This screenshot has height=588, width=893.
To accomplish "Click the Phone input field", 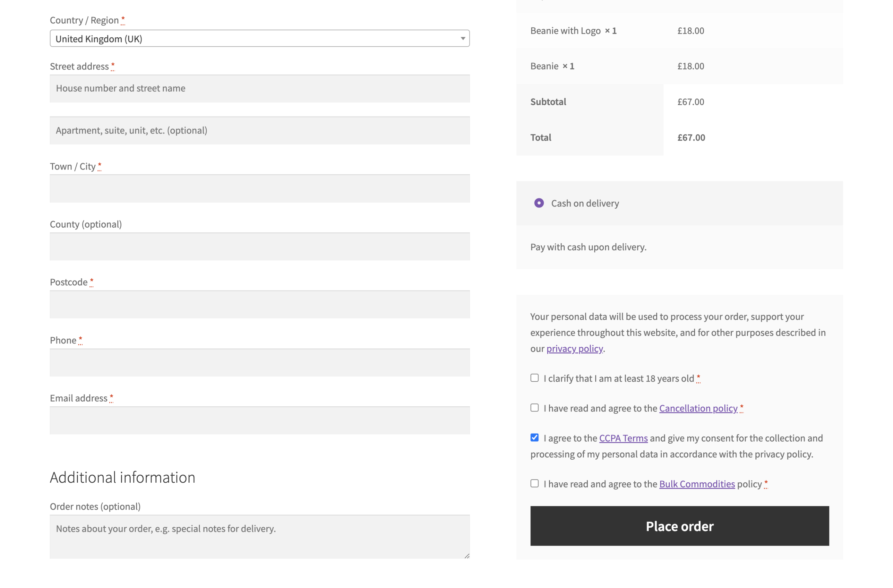I will (x=260, y=362).
